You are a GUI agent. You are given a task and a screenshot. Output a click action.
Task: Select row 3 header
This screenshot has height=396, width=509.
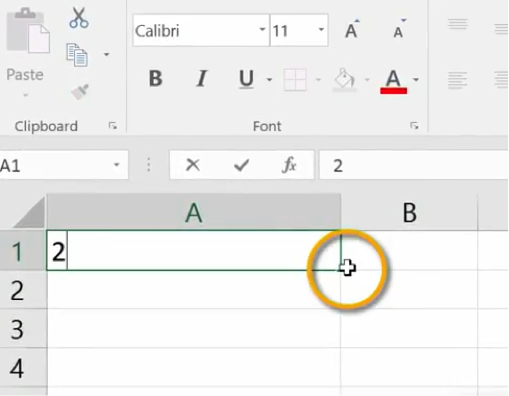tap(23, 329)
